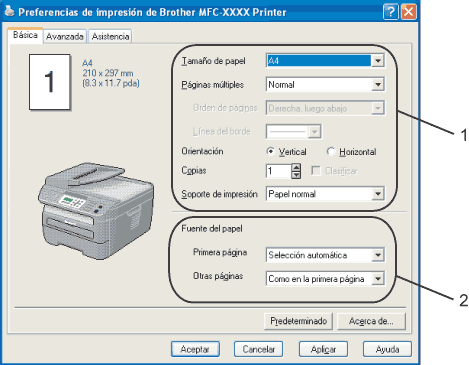Increase copies with the up stepper arrow

coord(296,167)
